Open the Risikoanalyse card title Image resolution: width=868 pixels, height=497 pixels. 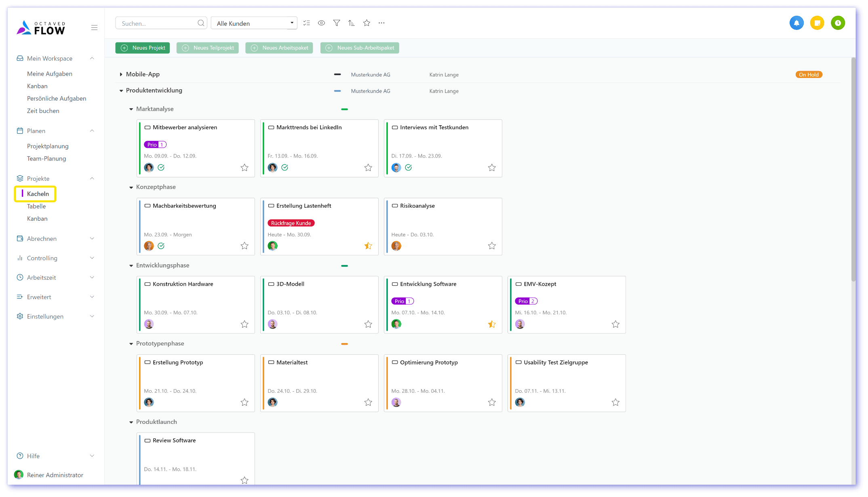[417, 206]
